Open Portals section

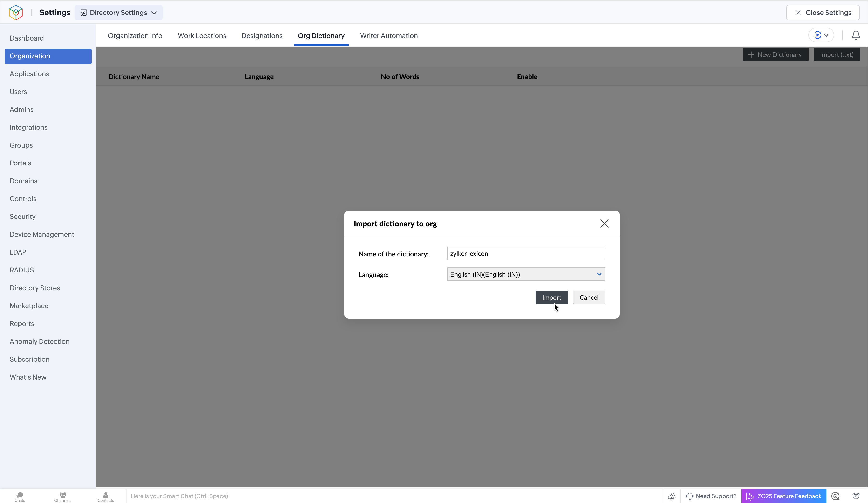click(20, 163)
